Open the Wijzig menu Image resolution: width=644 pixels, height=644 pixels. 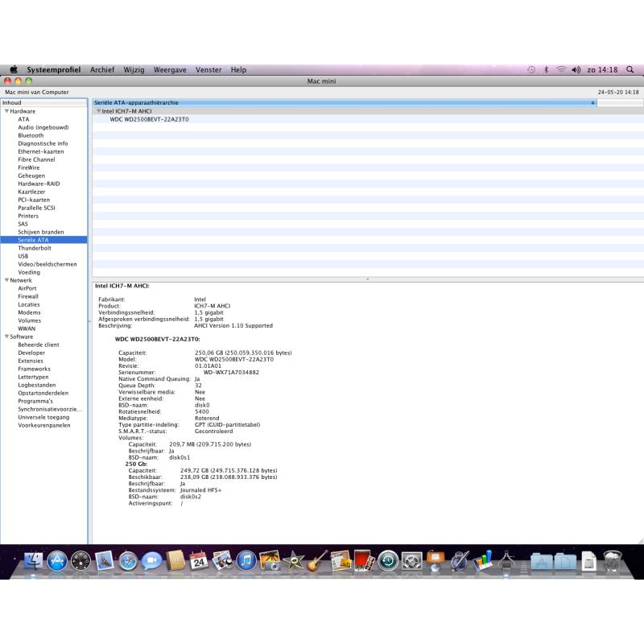coord(134,70)
